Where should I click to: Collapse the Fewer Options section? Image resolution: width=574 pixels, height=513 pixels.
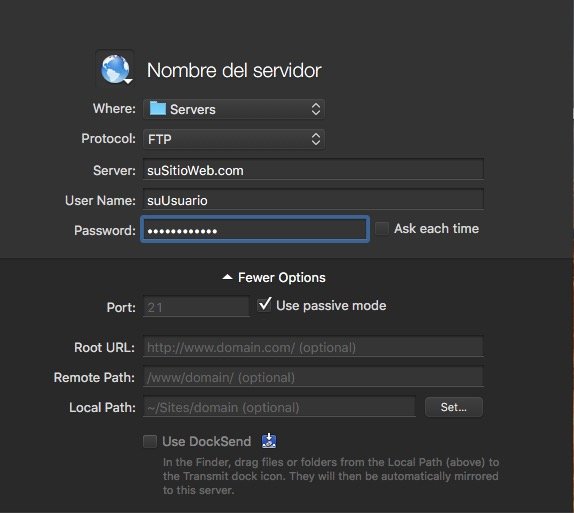pyautogui.click(x=274, y=278)
